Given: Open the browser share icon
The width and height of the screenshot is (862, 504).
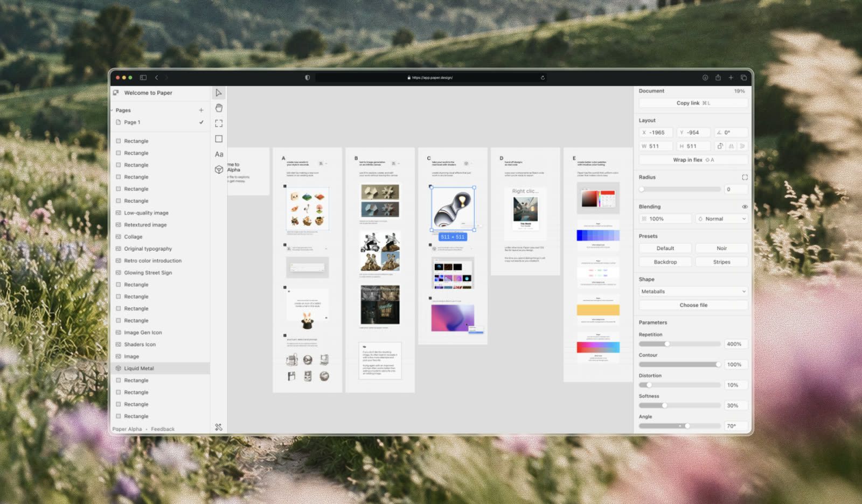Looking at the screenshot, I should coord(718,78).
